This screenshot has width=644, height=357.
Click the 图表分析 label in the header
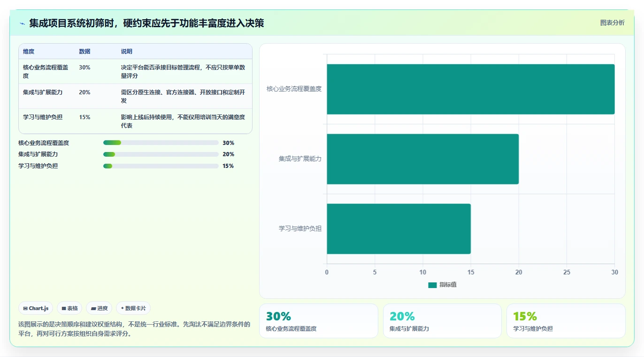[612, 23]
